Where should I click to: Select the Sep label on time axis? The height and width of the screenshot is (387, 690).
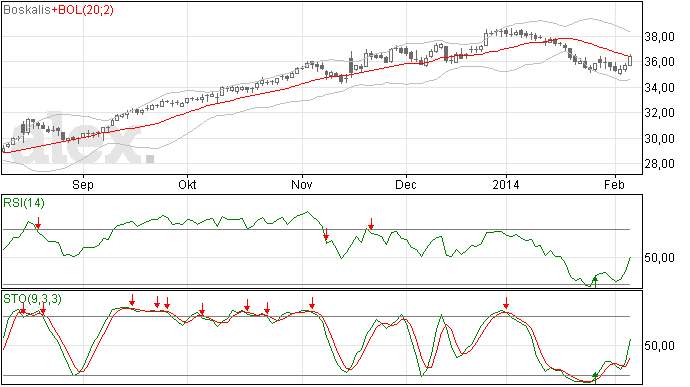[83, 184]
